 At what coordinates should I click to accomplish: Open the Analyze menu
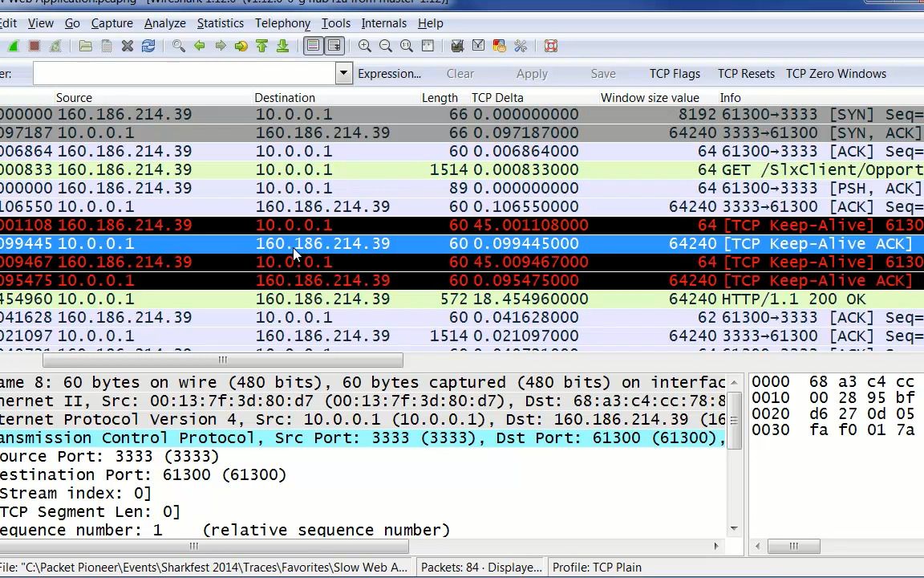click(164, 23)
